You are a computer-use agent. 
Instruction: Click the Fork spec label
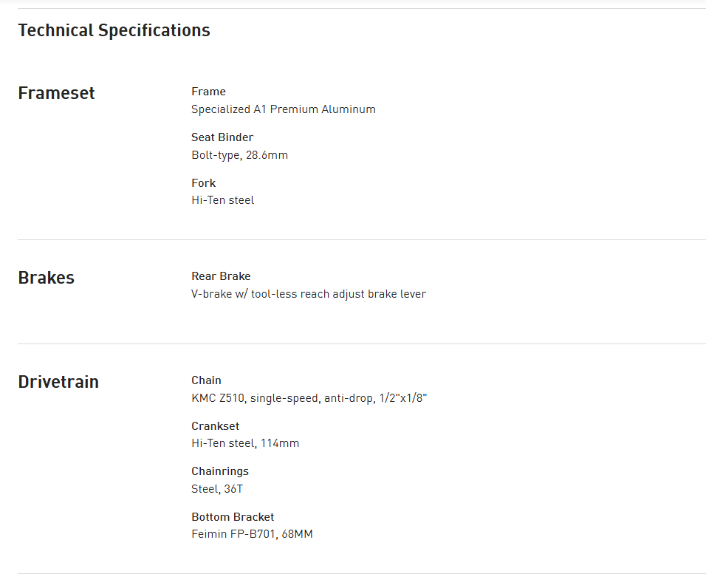tap(203, 183)
